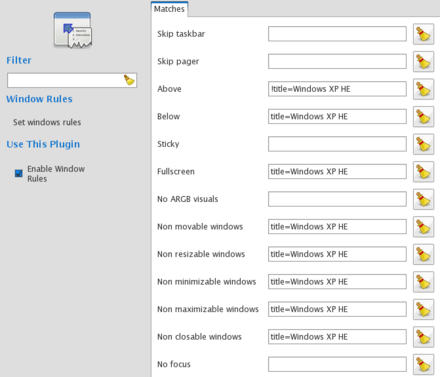
Task: Select the Sticky match input box
Action: pyautogui.click(x=337, y=144)
